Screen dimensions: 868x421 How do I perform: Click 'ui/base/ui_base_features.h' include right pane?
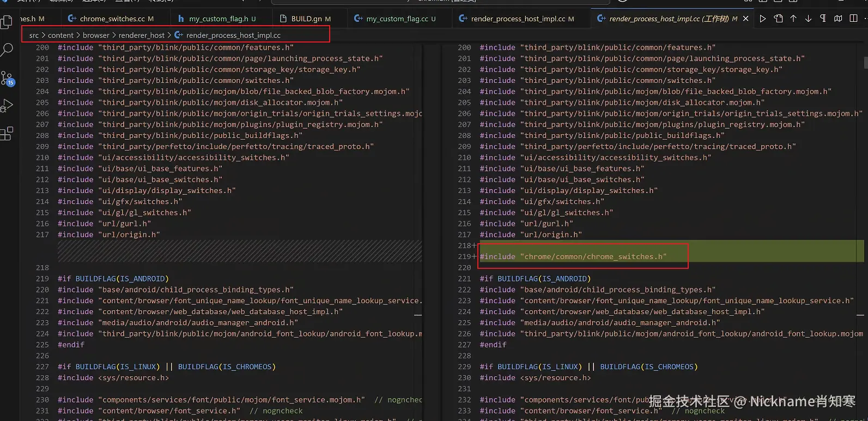[x=562, y=169]
